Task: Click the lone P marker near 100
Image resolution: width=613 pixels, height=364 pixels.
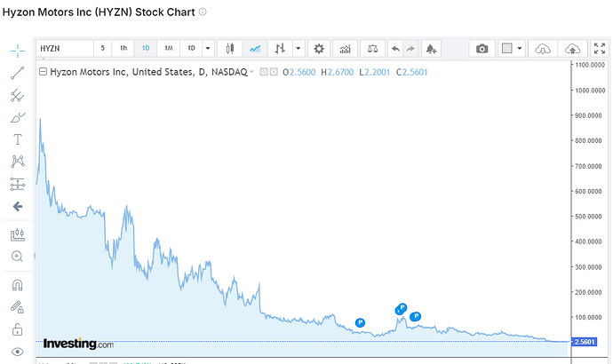Action: point(360,322)
